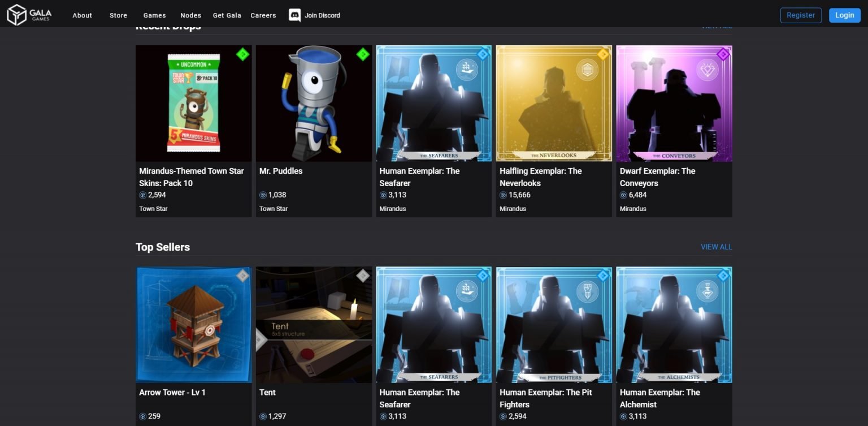
Task: Click the Login button
Action: pyautogui.click(x=844, y=15)
